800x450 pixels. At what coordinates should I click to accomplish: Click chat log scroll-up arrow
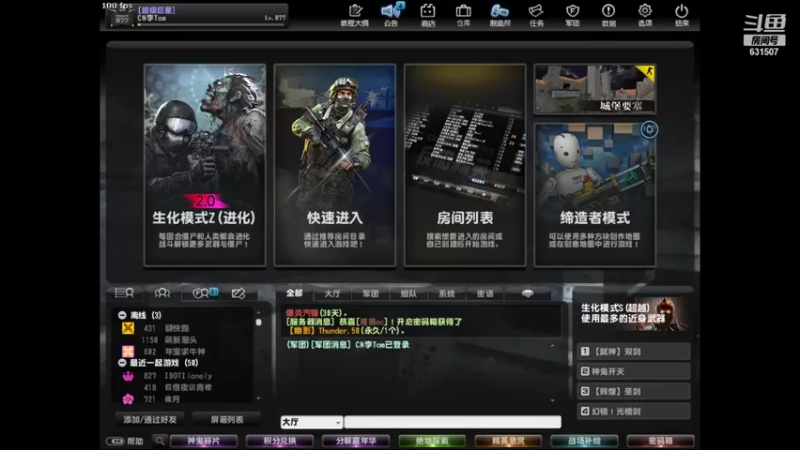click(553, 345)
